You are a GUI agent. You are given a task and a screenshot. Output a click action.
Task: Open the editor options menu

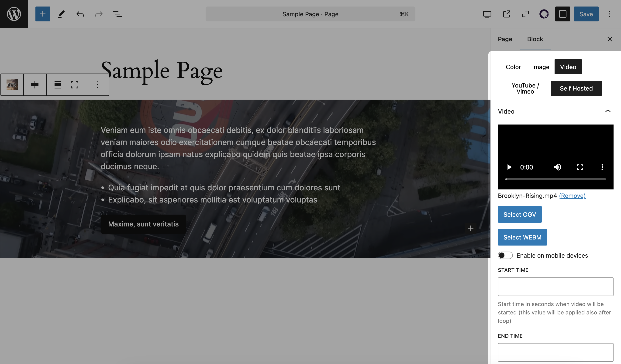[x=610, y=14]
